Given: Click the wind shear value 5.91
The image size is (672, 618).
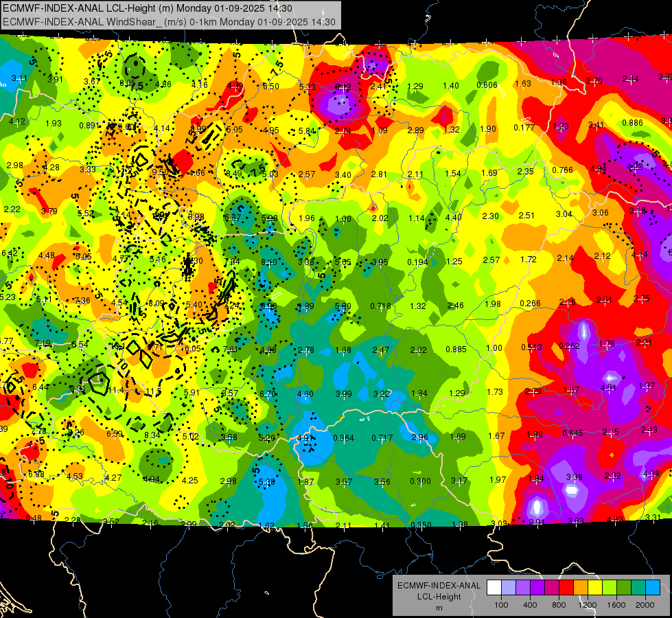Looking at the screenshot, I should click(x=192, y=392).
